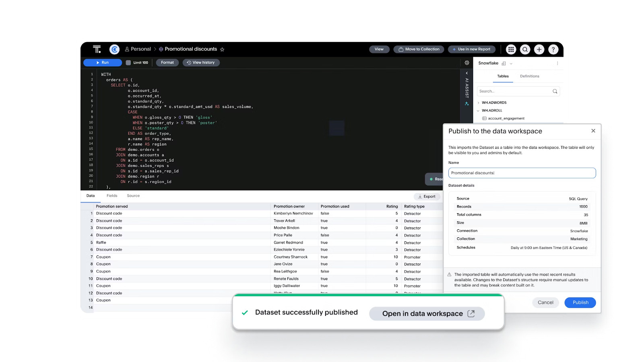
Task: Switch to the Tables tab
Action: coord(503,76)
